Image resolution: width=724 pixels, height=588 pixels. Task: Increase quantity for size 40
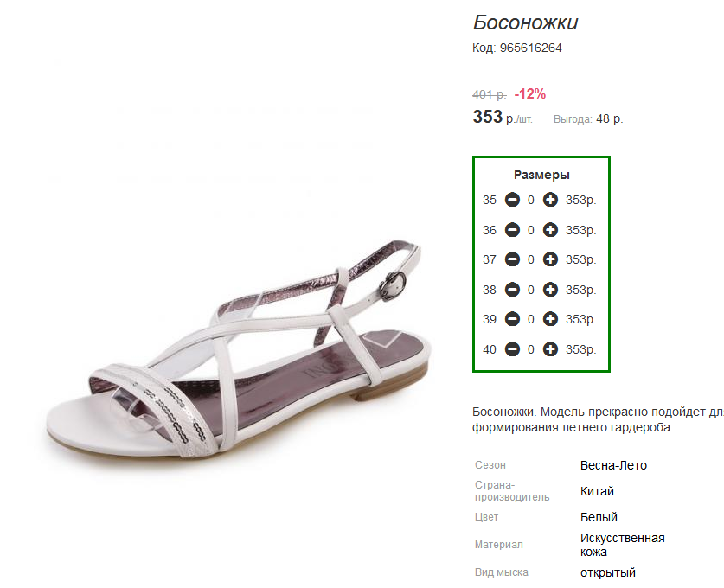[x=550, y=349]
